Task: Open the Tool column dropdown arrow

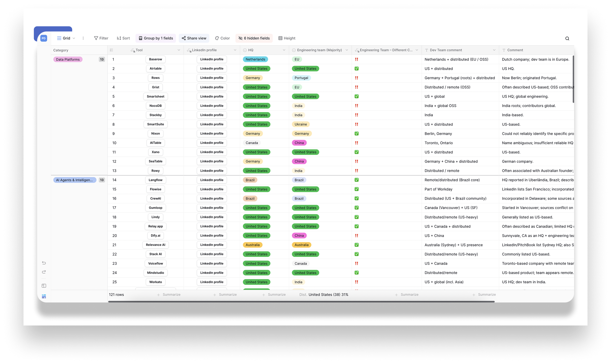Action: (179, 50)
